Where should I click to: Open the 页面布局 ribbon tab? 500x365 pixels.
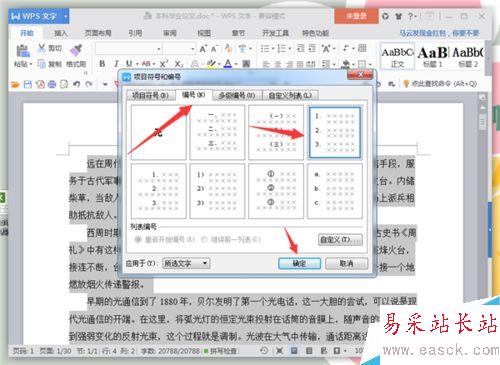tap(98, 33)
